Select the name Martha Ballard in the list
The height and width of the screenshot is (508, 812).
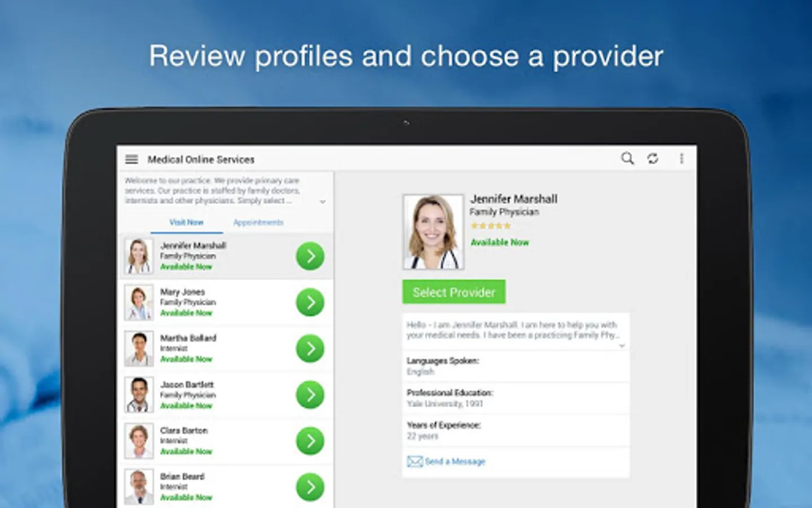pos(188,338)
